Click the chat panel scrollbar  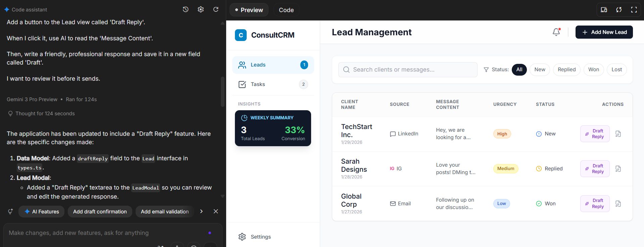222,92
